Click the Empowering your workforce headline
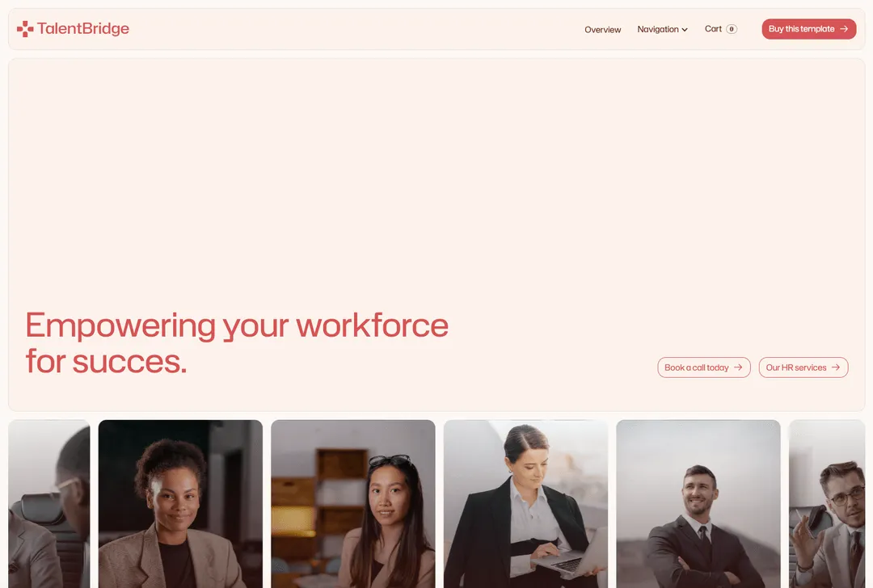Image resolution: width=873 pixels, height=588 pixels. point(237,343)
